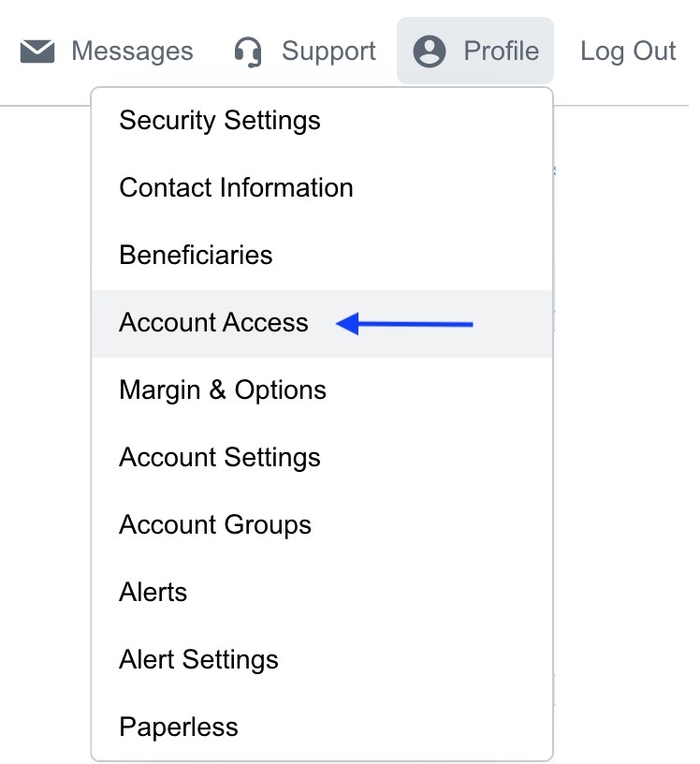Log Out of the account
The height and width of the screenshot is (764, 700).
click(627, 51)
